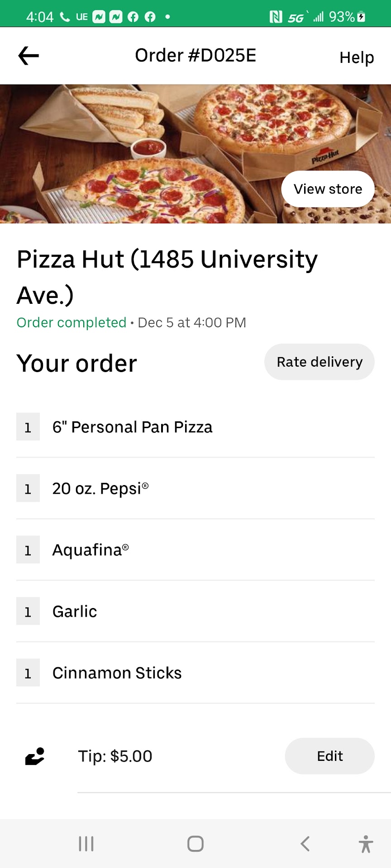Tap the NFC icon in status bar
The height and width of the screenshot is (868, 391).
tap(276, 17)
